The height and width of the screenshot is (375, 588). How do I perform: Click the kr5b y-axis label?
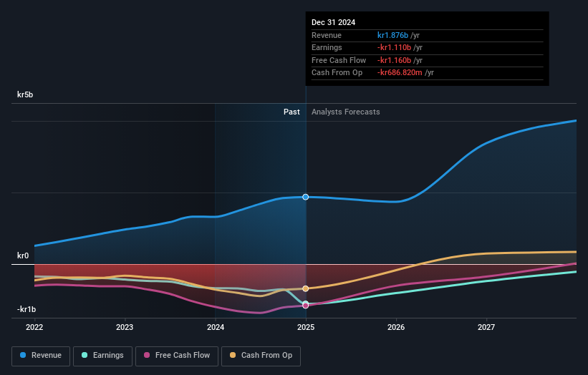pos(25,94)
